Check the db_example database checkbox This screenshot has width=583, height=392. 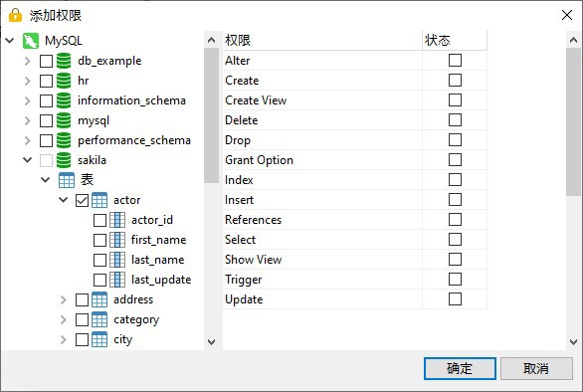pyautogui.click(x=46, y=61)
